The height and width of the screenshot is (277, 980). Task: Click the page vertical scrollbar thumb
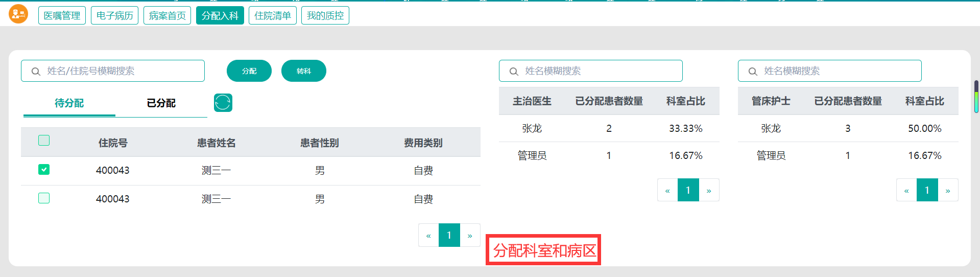tap(976, 97)
